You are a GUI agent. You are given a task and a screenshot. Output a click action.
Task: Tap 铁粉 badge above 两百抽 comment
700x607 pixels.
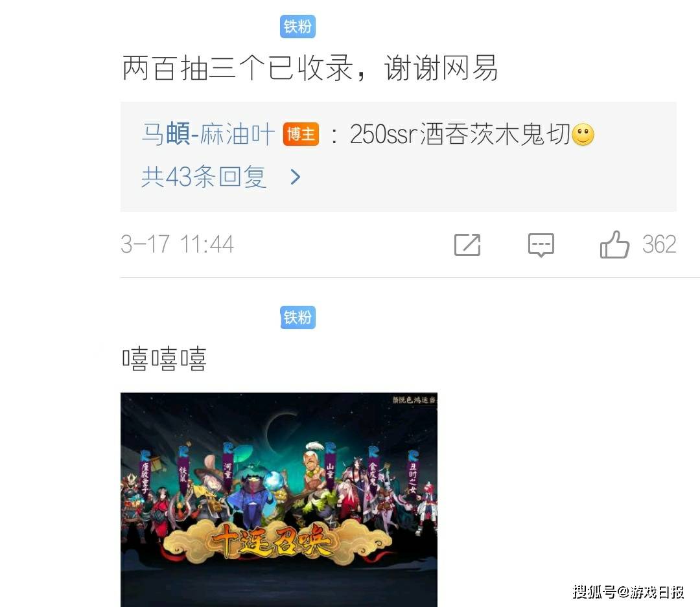point(297,27)
